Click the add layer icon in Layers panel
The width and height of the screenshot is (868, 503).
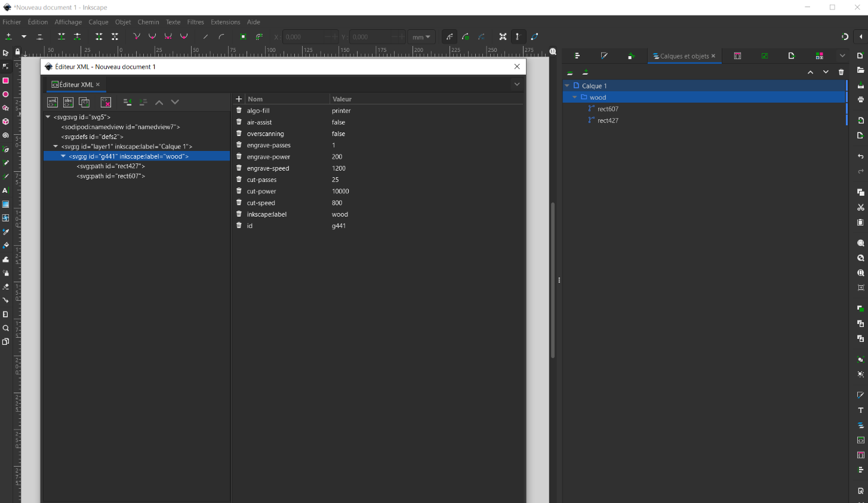coord(585,72)
